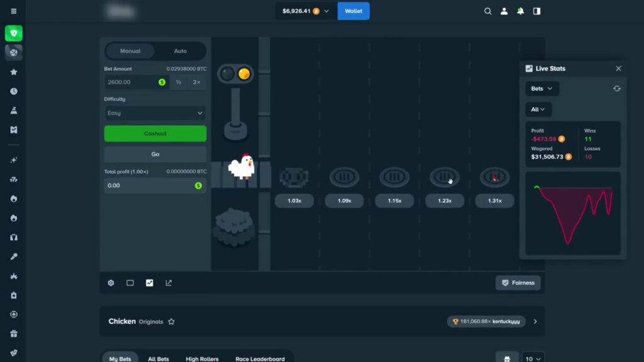Open the sports basketball icon in sidebar
The height and width of the screenshot is (362, 644).
tap(14, 53)
